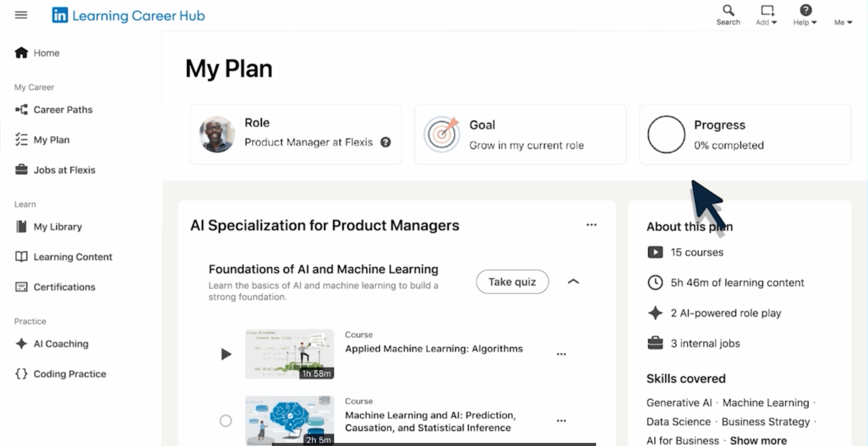Click the Take quiz button
The width and height of the screenshot is (868, 446).
[x=512, y=282]
